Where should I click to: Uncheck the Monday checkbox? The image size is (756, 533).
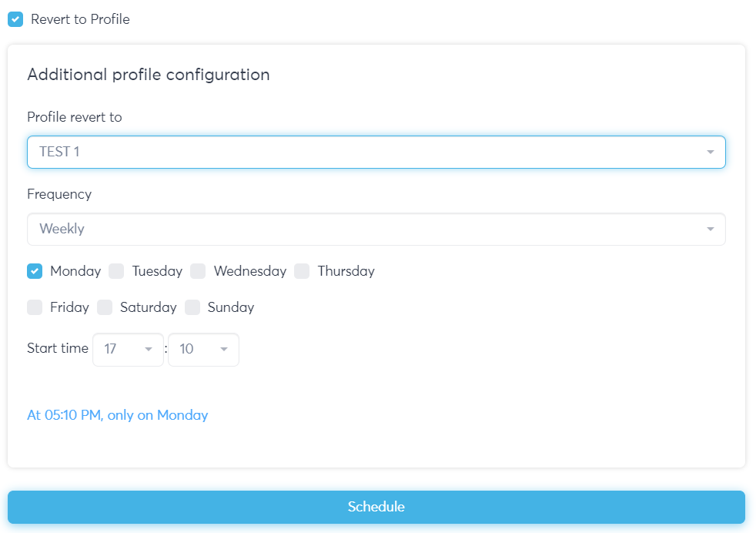[x=35, y=271]
